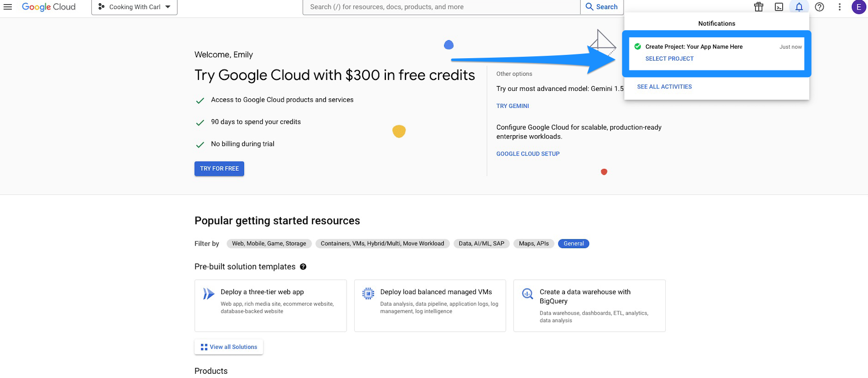The image size is (868, 378).
Task: Click the green success checkmark in notification
Action: [637, 46]
